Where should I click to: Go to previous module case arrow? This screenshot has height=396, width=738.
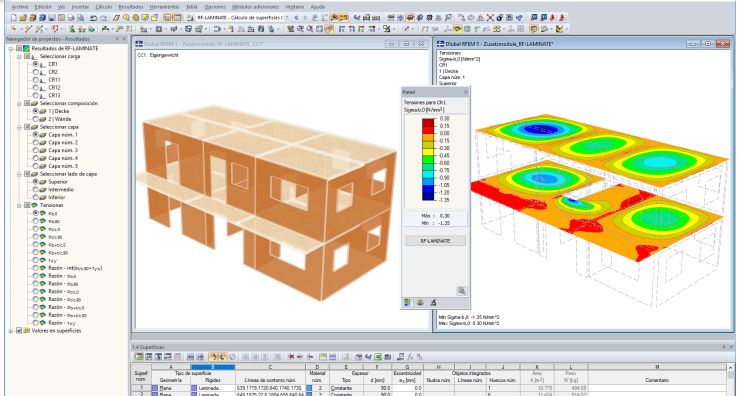[x=296, y=18]
